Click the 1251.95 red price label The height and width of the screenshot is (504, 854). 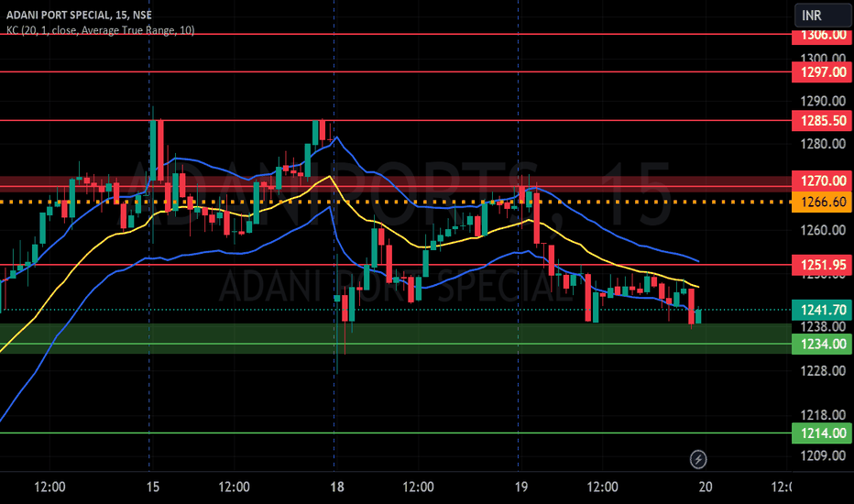[821, 265]
